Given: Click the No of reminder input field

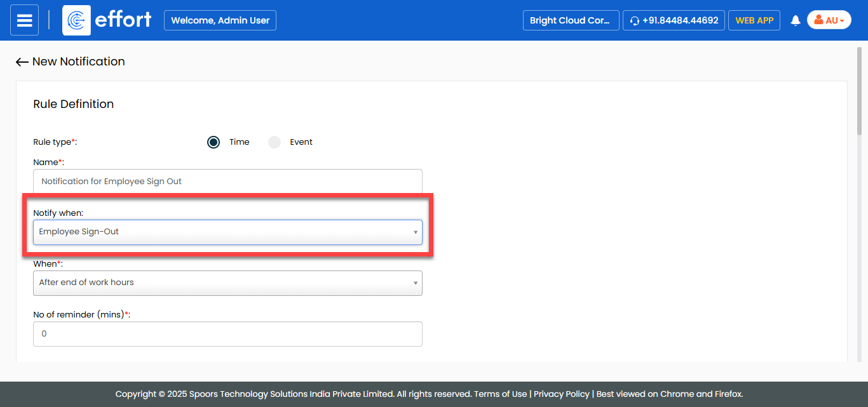Looking at the screenshot, I should coord(227,333).
